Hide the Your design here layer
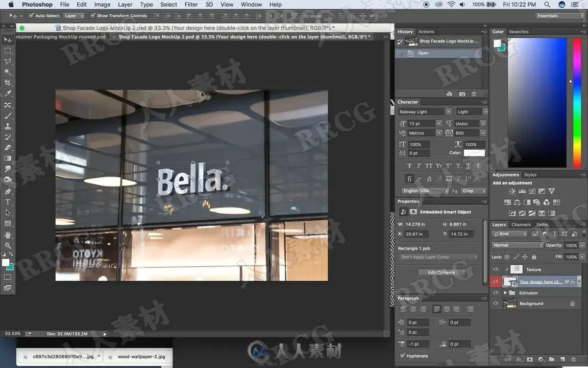This screenshot has width=588, height=368. coord(496,281)
